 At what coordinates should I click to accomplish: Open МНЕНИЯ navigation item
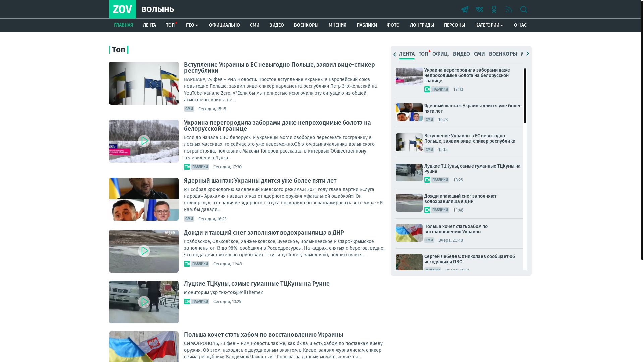337,25
